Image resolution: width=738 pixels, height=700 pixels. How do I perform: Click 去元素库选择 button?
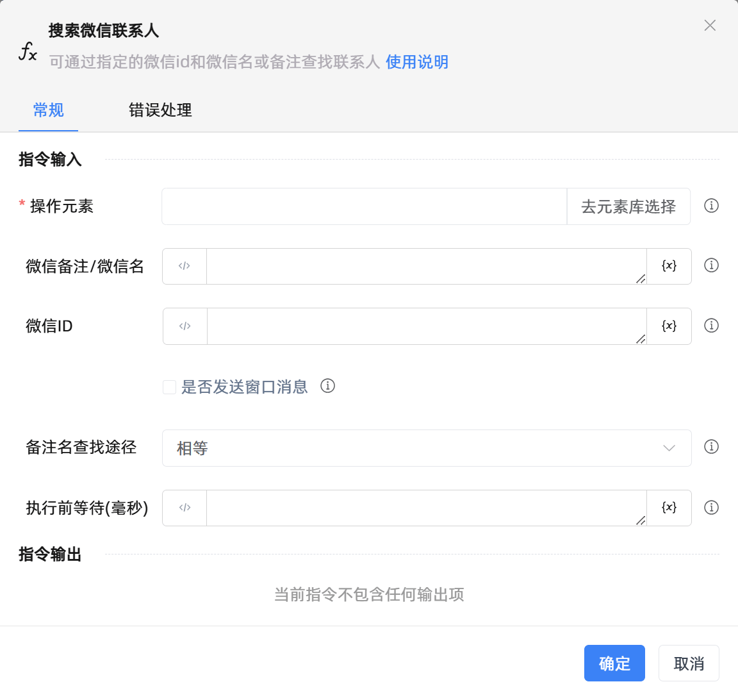point(628,206)
